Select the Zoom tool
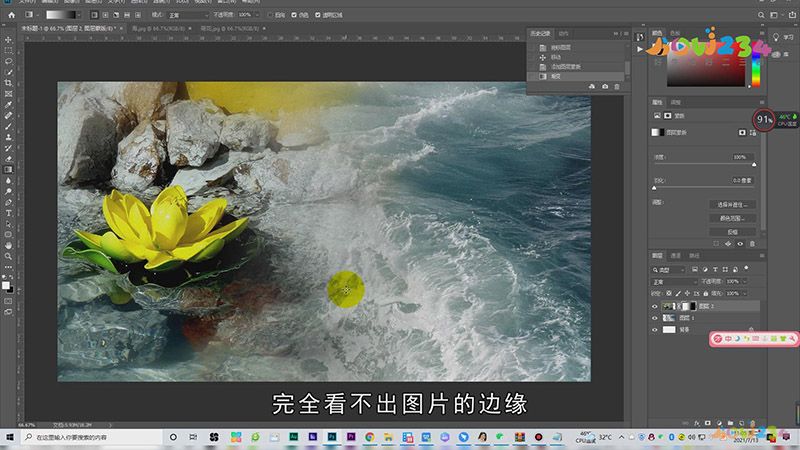800x450 pixels. click(x=8, y=256)
